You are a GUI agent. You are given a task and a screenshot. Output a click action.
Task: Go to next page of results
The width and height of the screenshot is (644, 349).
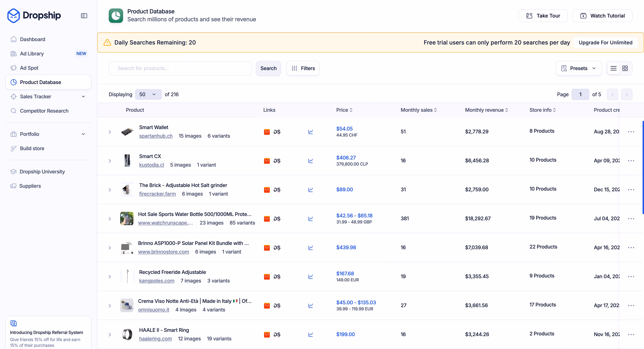pyautogui.click(x=627, y=94)
